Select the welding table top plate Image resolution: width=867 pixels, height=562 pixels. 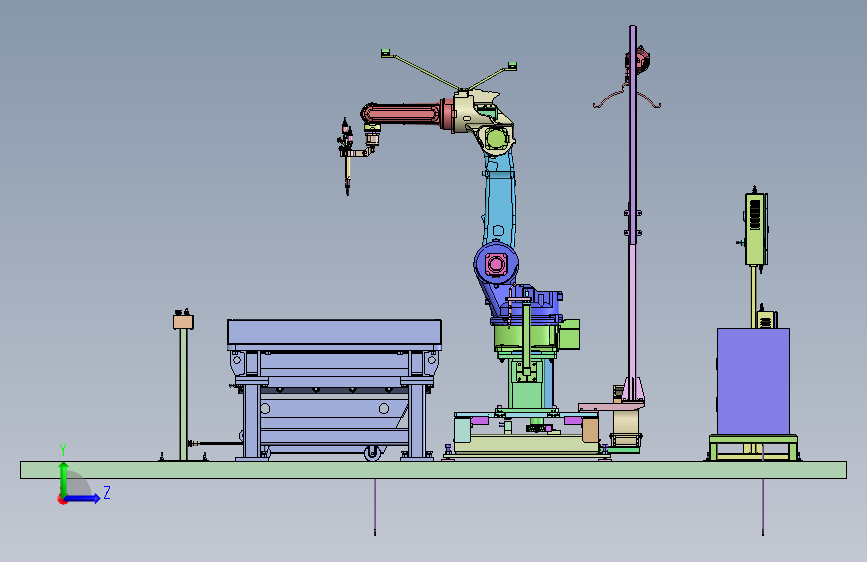[334, 333]
